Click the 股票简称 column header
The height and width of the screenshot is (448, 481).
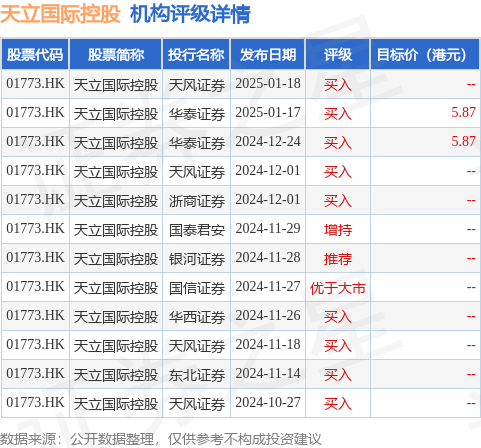[116, 54]
